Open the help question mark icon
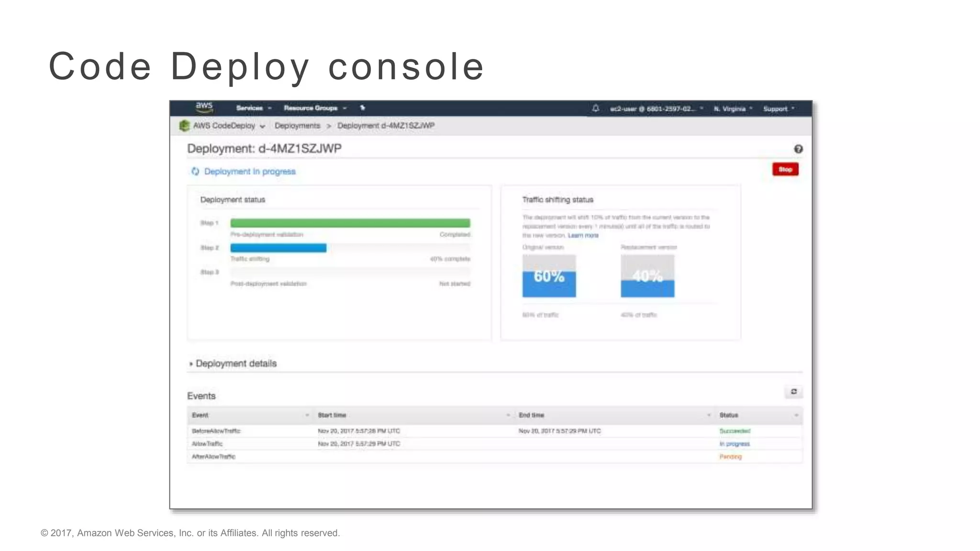 coord(798,149)
